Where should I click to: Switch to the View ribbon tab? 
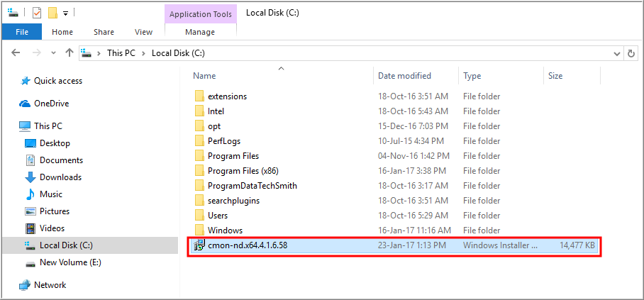point(144,32)
